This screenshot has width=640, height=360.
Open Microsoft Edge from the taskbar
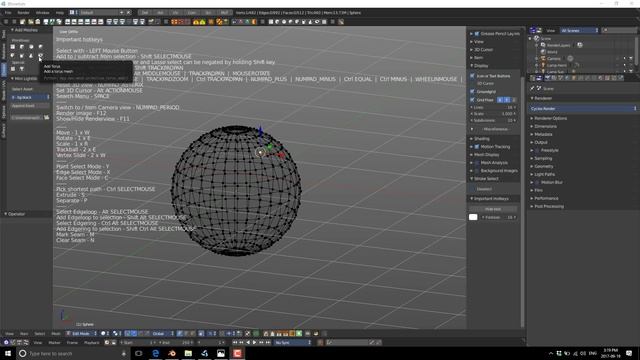(x=156, y=353)
